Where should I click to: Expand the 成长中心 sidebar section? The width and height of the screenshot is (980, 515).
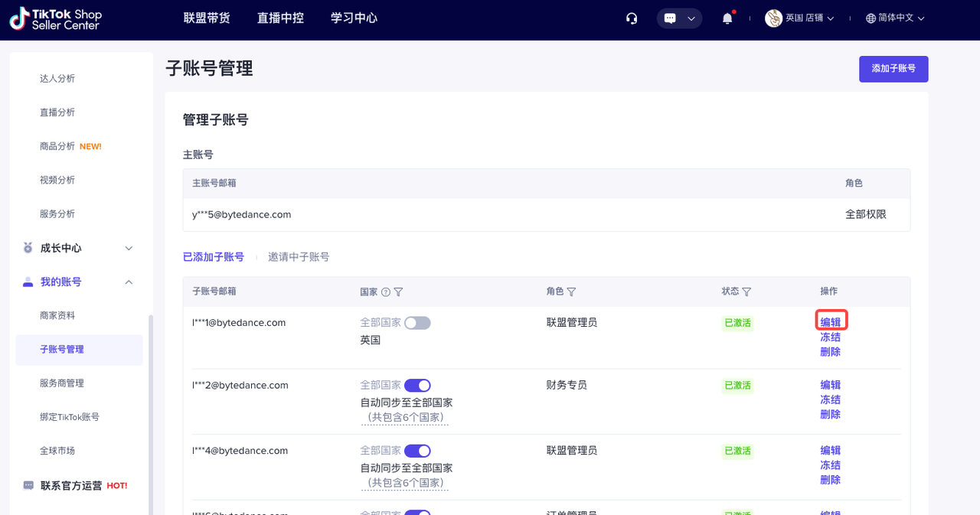point(129,248)
